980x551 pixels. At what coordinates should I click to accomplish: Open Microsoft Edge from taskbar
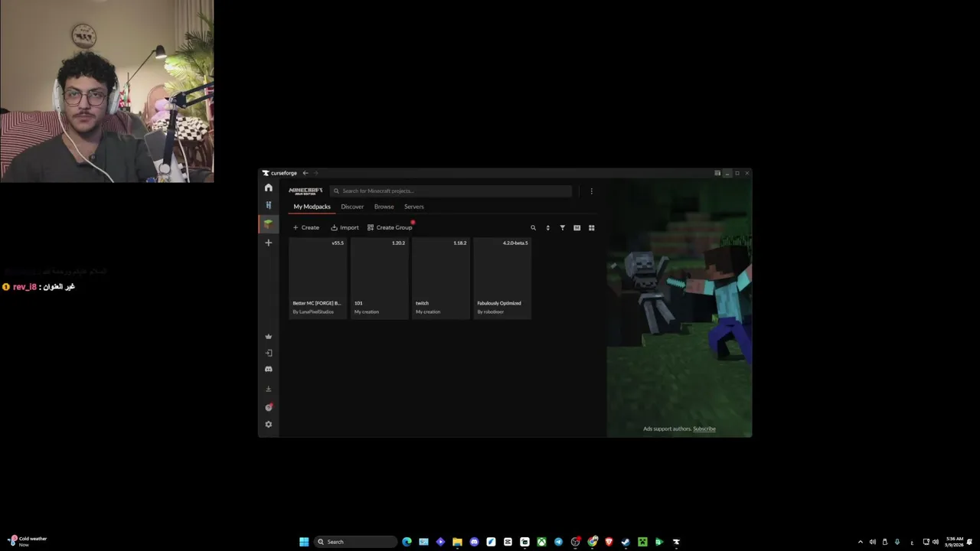[407, 542]
